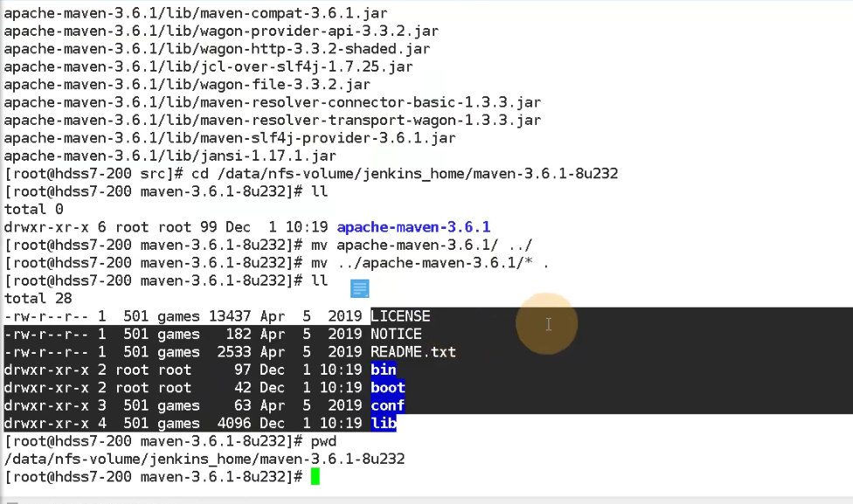Click the pwd output path line
The width and height of the screenshot is (853, 504).
pyautogui.click(x=205, y=459)
